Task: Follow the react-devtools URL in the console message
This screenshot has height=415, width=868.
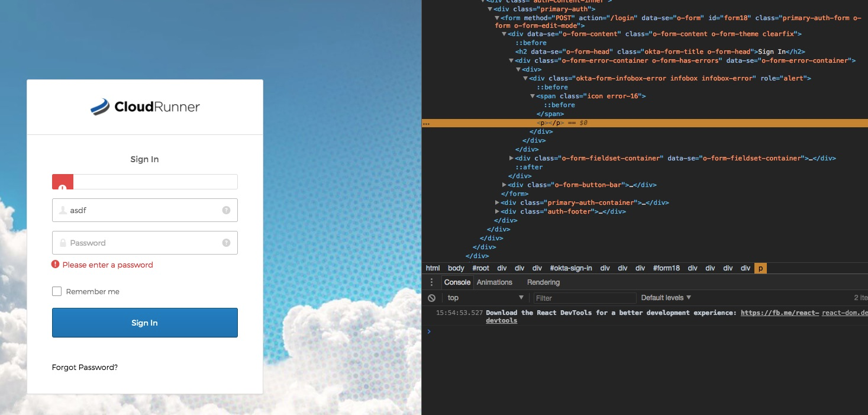Action: click(779, 313)
